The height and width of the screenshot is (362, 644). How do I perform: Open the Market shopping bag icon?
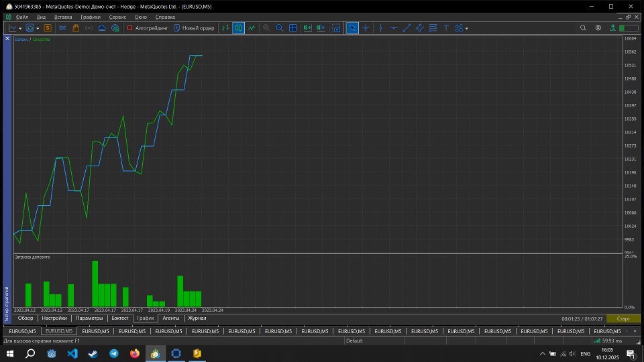click(76, 28)
